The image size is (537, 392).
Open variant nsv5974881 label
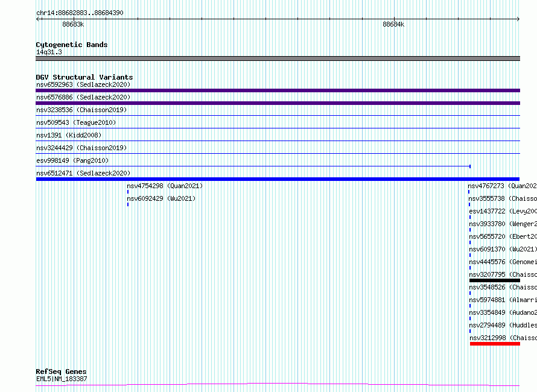click(x=503, y=300)
